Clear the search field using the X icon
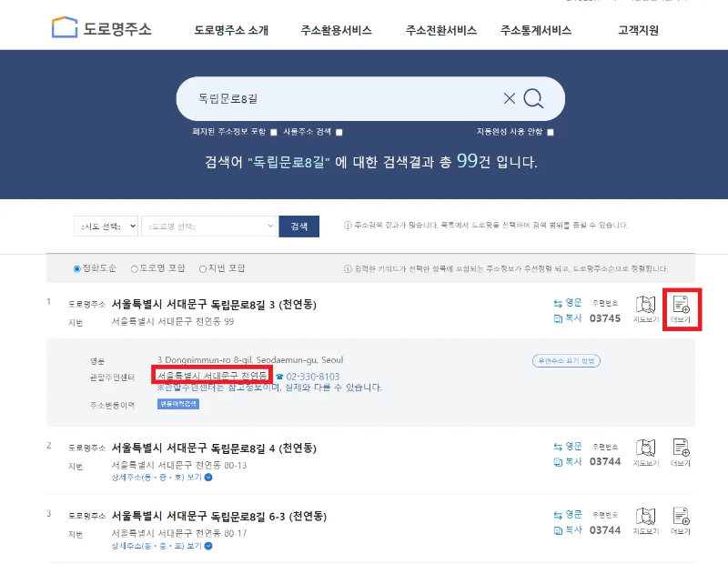This screenshot has height=564, width=728. [510, 97]
